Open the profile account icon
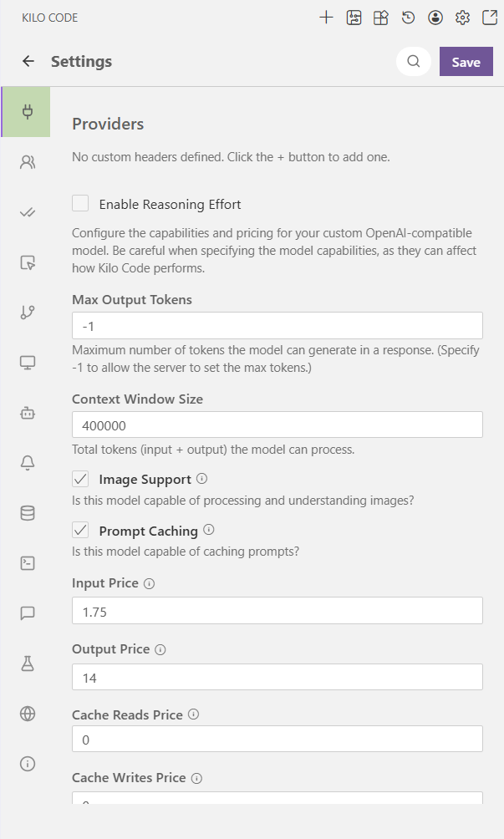The height and width of the screenshot is (839, 504). [435, 18]
